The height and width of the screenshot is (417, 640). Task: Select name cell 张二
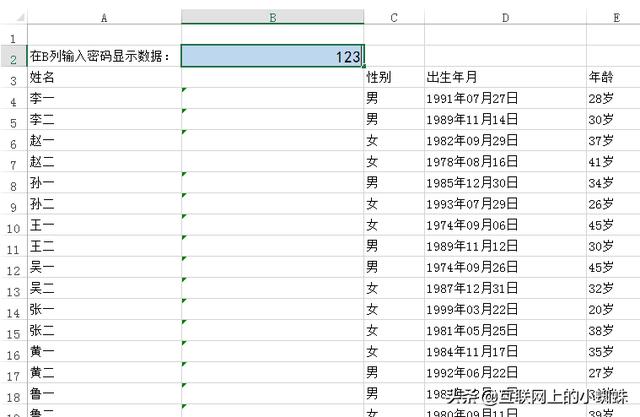104,331
